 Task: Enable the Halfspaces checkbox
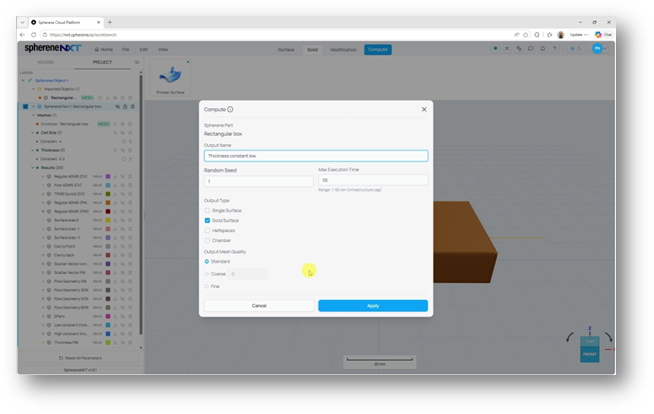pos(207,231)
